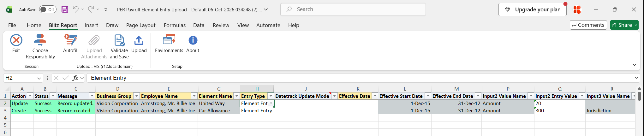Click the formula bar Enter checkmark
This screenshot has height=136, width=644.
click(66, 78)
